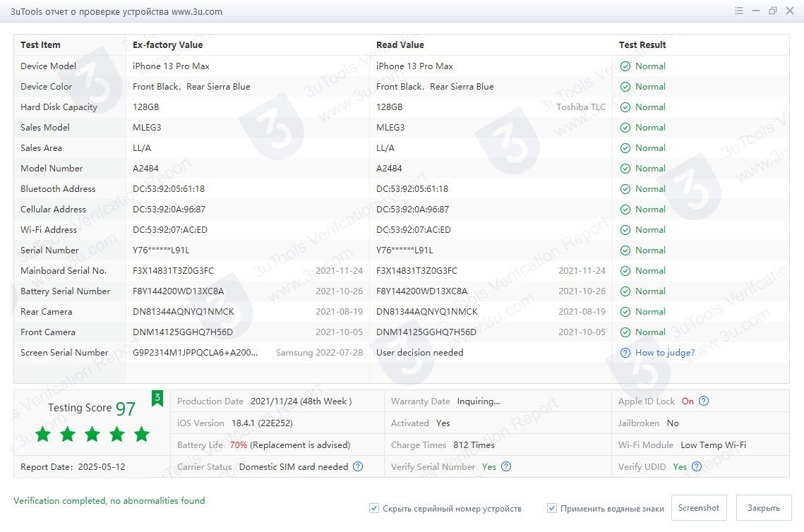This screenshot has height=532, width=804.
Task: Open the 'How to judge?' link
Action: click(665, 353)
